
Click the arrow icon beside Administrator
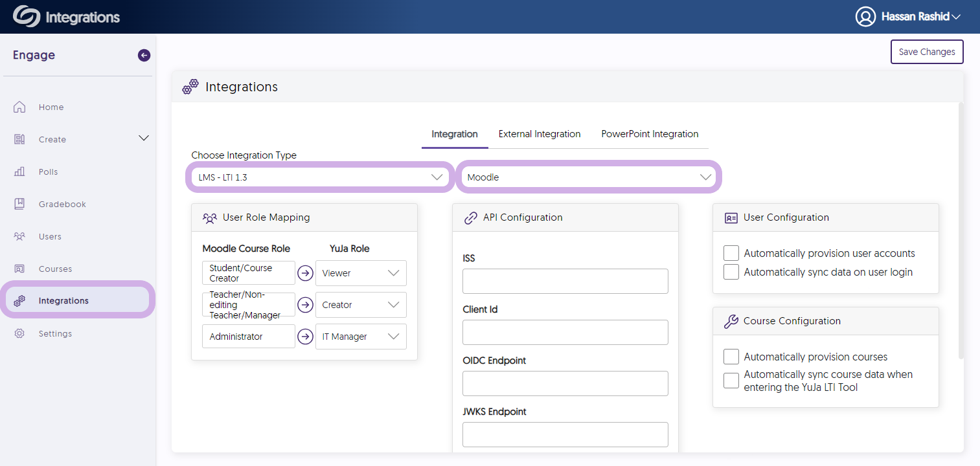305,337
